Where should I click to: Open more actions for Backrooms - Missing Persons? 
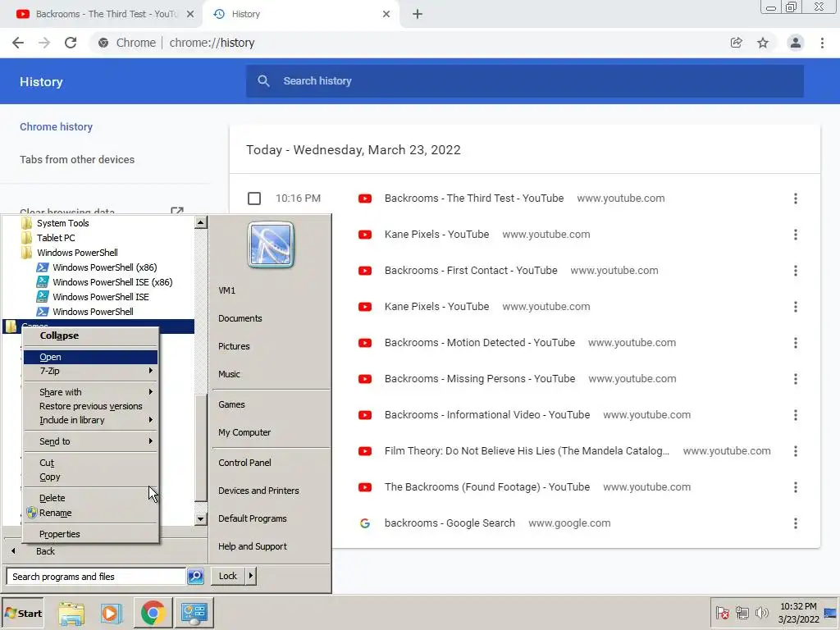(x=796, y=379)
